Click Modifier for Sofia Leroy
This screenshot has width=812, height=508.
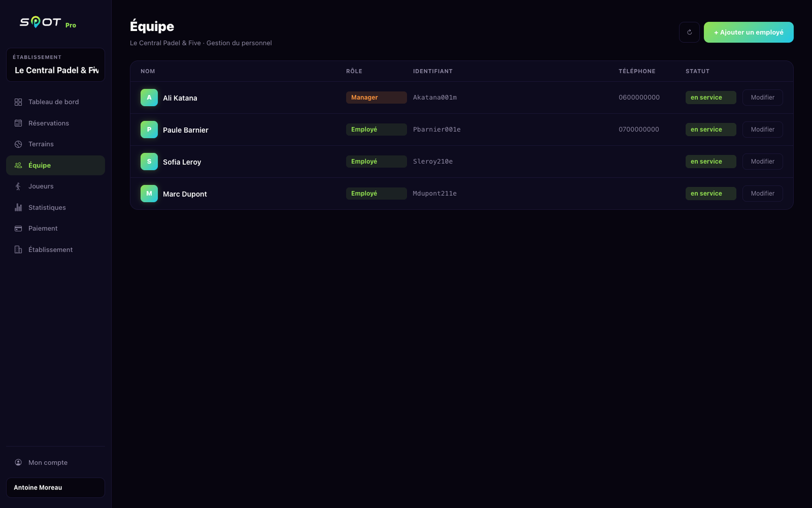click(762, 161)
